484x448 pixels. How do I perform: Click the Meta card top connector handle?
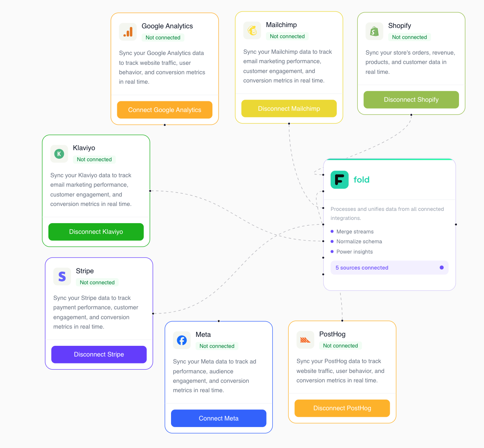(219, 321)
